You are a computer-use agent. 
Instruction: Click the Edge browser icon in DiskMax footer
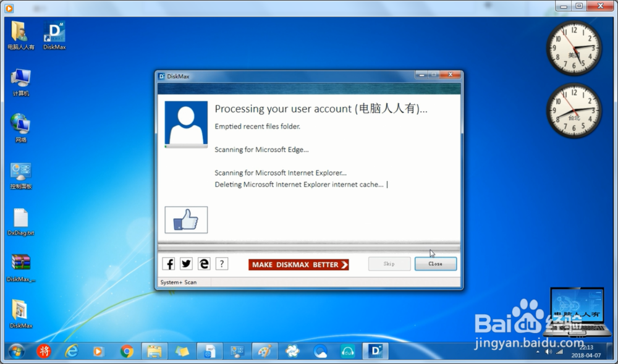click(204, 264)
